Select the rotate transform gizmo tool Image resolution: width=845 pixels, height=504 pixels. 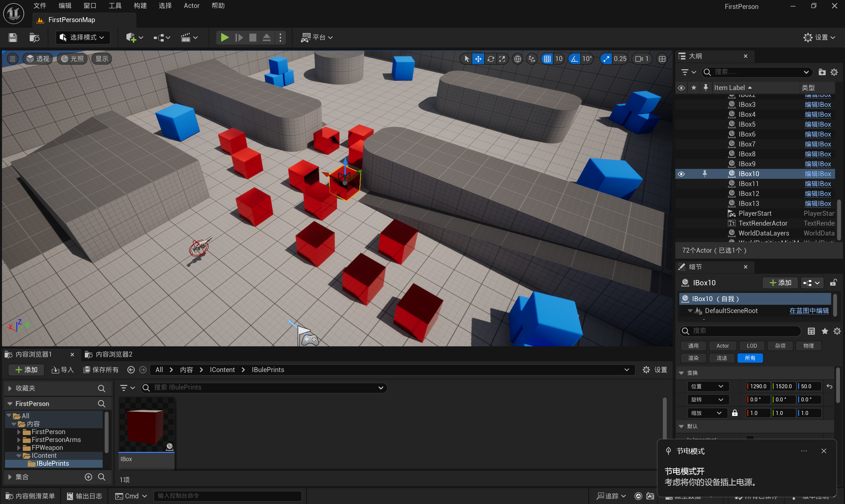pyautogui.click(x=490, y=59)
